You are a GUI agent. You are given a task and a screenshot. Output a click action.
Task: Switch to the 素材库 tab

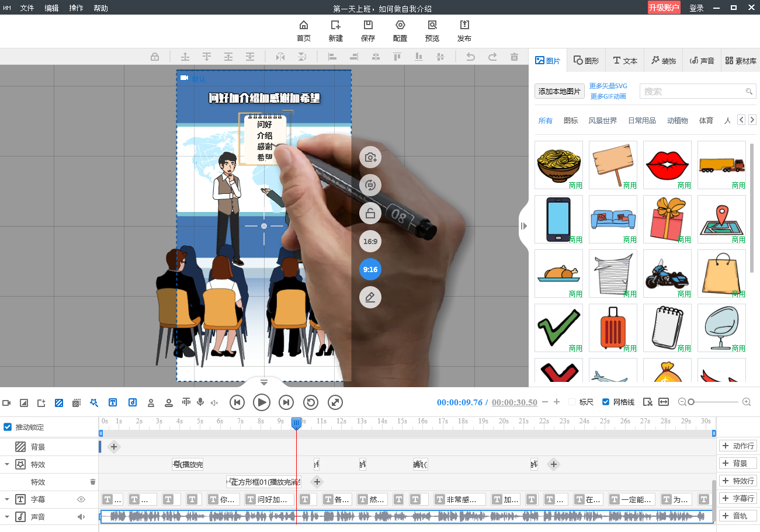[740, 60]
